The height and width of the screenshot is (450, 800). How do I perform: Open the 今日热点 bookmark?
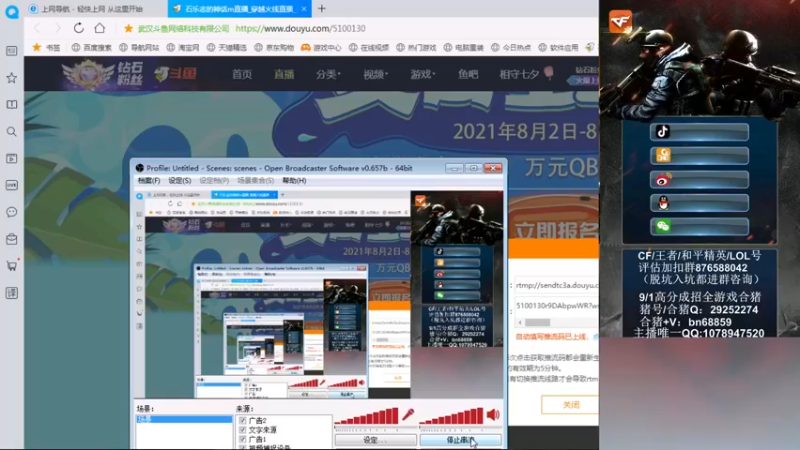coord(511,47)
